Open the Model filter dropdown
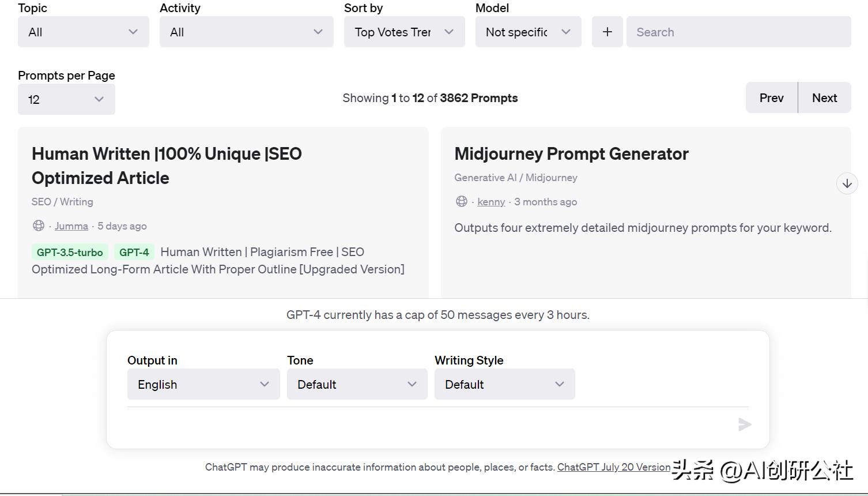Image resolution: width=868 pixels, height=496 pixels. tap(528, 32)
